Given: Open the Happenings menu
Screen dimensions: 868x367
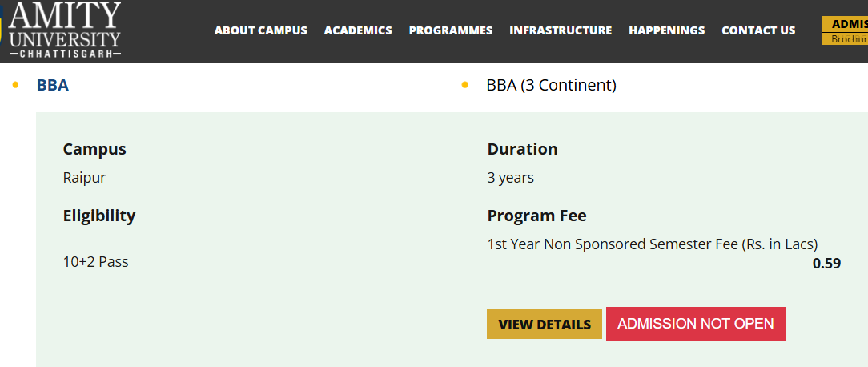Looking at the screenshot, I should [x=666, y=30].
